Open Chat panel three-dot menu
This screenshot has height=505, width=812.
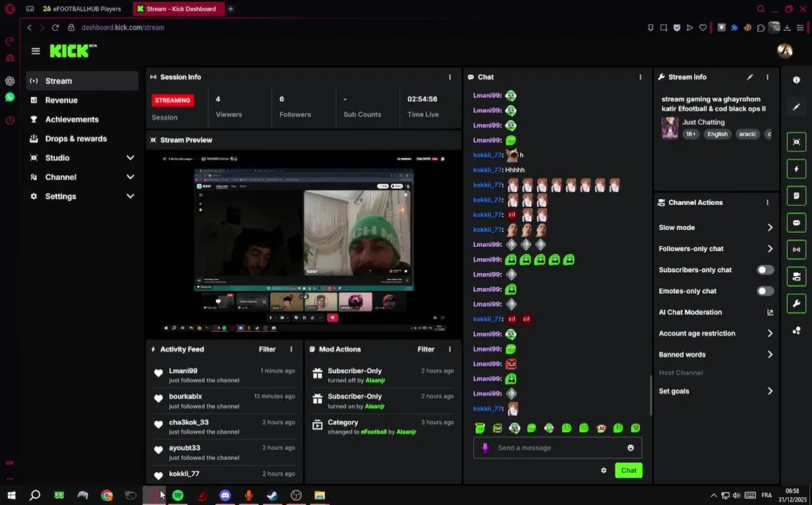pyautogui.click(x=640, y=77)
